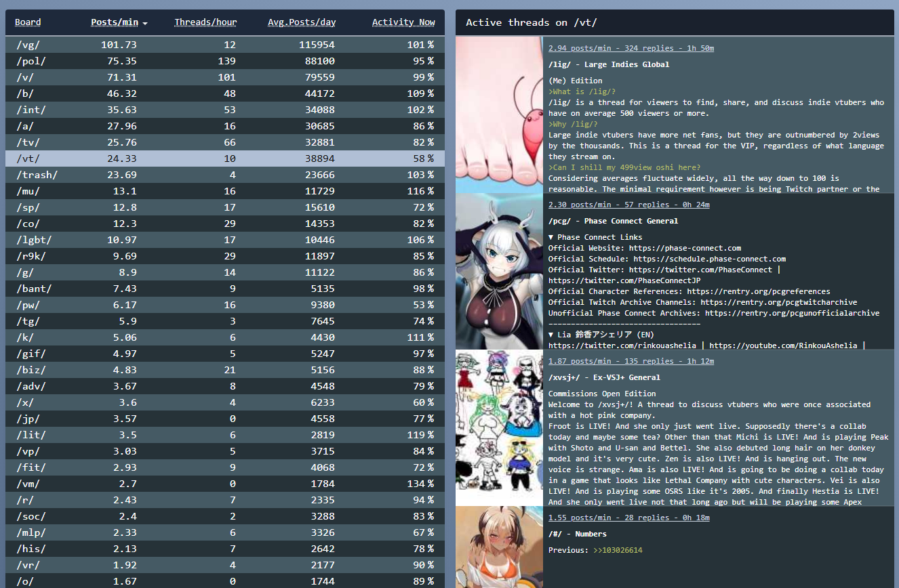Click the 58 % activity value for /vt/
This screenshot has height=588, width=899.
pos(423,159)
